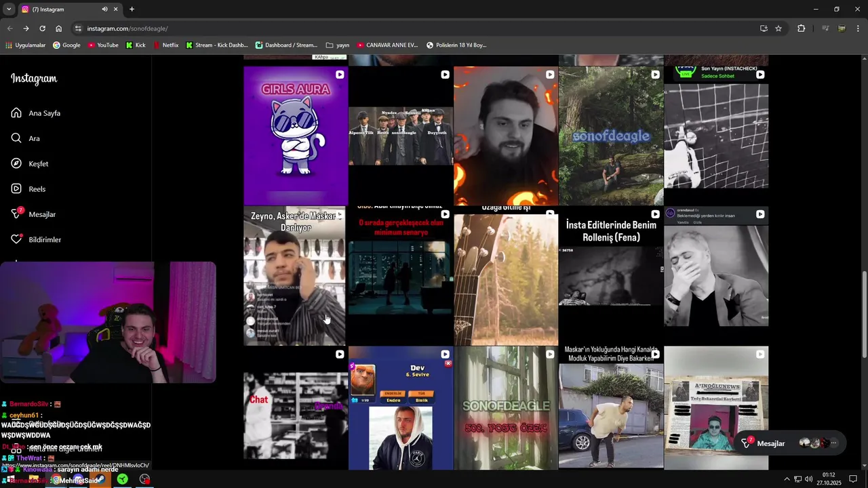Screen dimensions: 868x488
Task: Open the İnsta Editlerinde Benim Rolleniş reel
Action: click(x=611, y=276)
